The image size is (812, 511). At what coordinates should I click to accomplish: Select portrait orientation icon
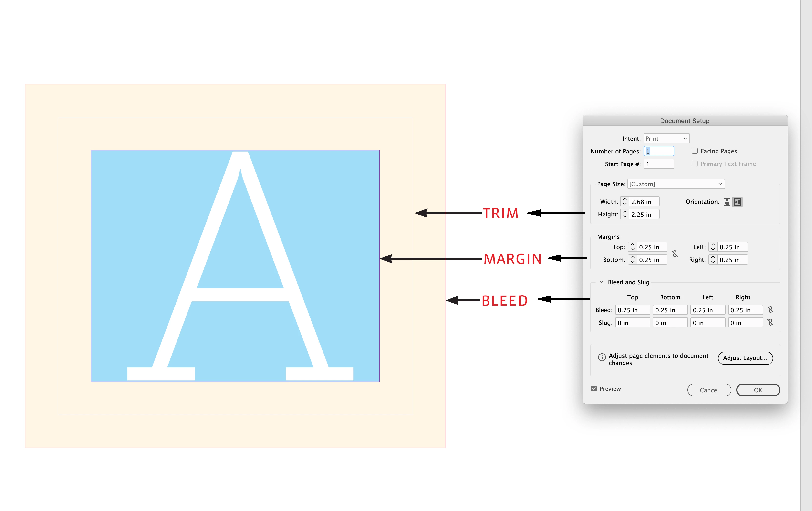click(727, 202)
